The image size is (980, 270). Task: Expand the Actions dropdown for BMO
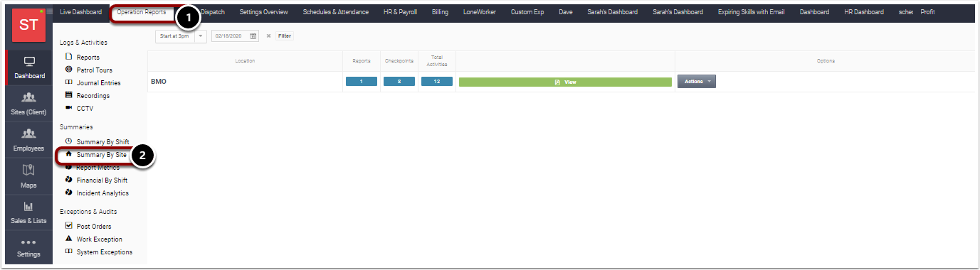[x=697, y=82]
